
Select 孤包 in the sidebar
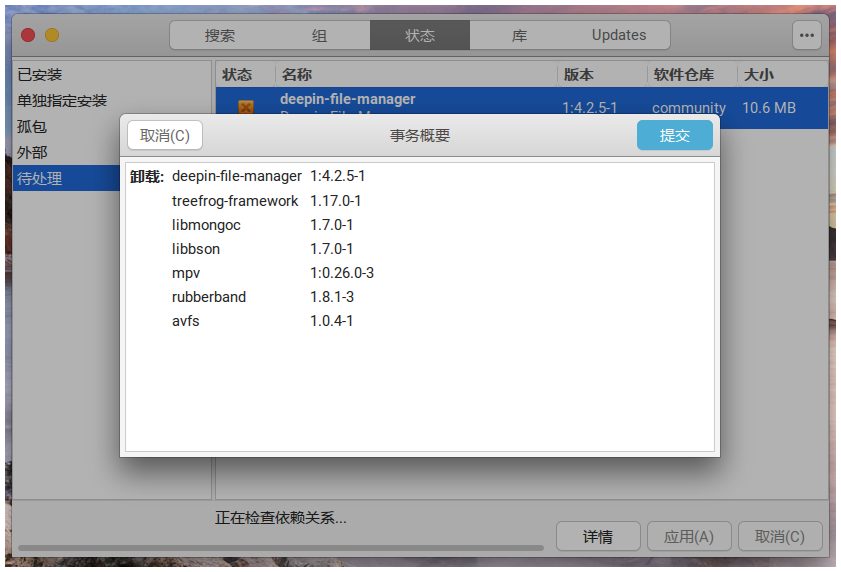[67, 127]
